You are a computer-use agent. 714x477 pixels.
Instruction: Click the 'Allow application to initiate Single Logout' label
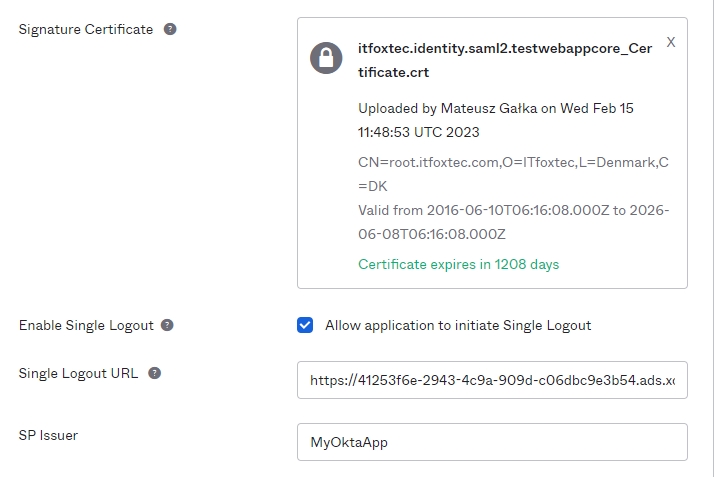pos(458,325)
